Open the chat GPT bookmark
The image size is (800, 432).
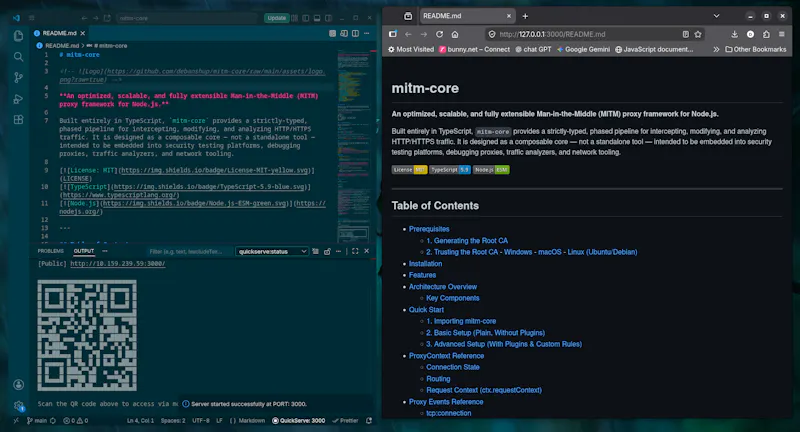533,49
